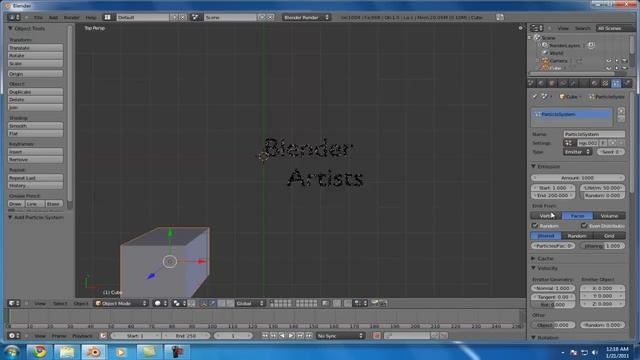This screenshot has width=640, height=360.
Task: Click the Name field showing ParticleSystem
Action: pos(594,134)
